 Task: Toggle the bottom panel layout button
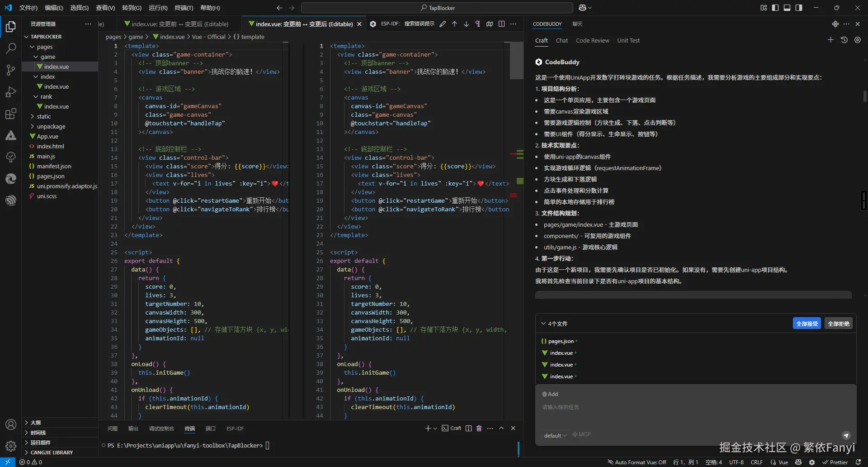787,8
